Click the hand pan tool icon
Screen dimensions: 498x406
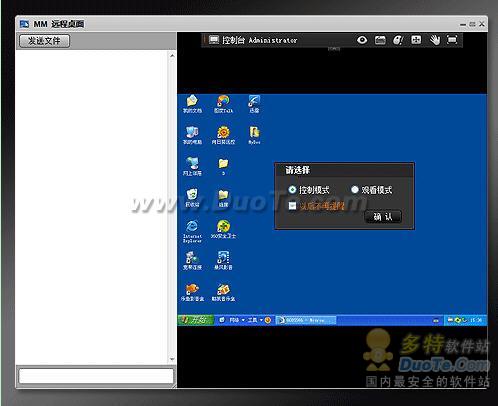[434, 40]
